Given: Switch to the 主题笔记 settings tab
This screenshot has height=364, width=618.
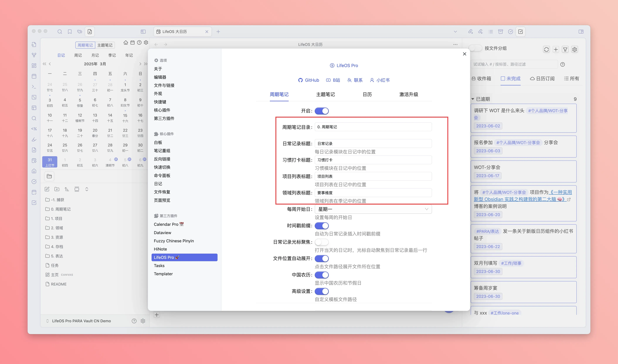Looking at the screenshot, I should click(x=325, y=94).
